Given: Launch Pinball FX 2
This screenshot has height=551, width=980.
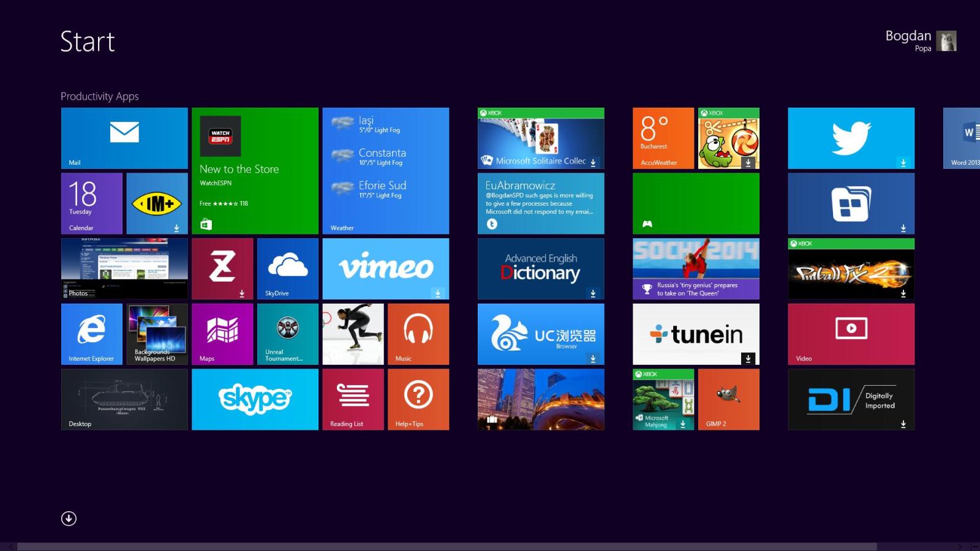Looking at the screenshot, I should click(851, 268).
